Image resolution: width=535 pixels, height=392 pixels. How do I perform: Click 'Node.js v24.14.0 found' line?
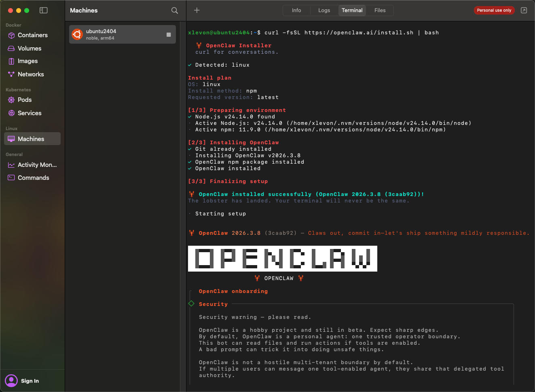(x=232, y=117)
